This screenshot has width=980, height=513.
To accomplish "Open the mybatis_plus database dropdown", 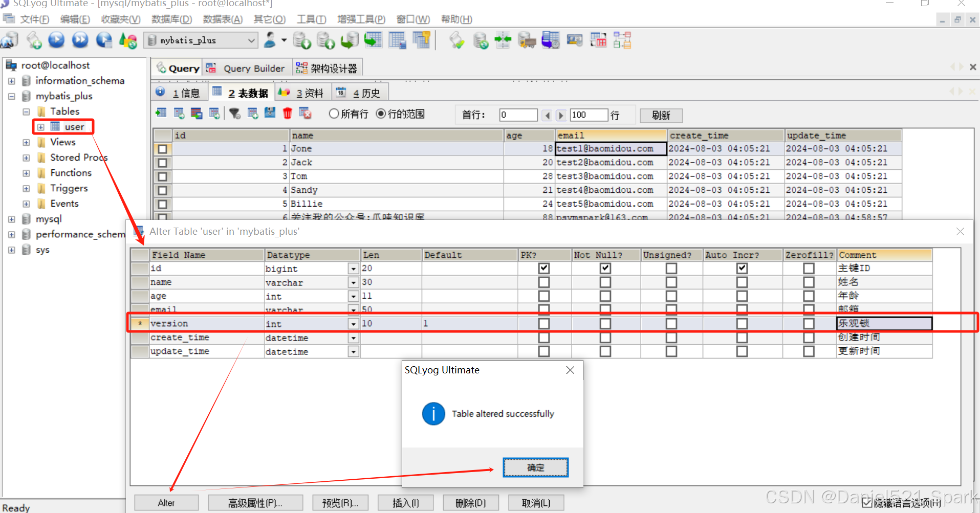I will coord(251,40).
